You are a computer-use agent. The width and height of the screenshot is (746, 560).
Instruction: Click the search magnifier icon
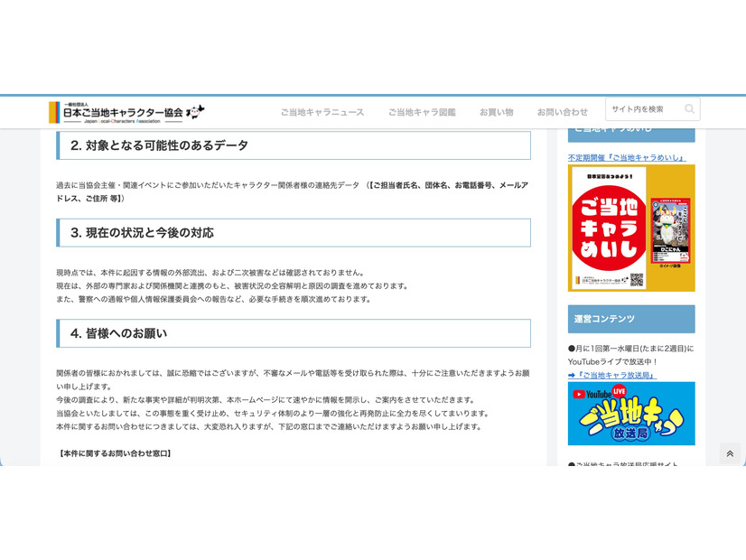689,109
